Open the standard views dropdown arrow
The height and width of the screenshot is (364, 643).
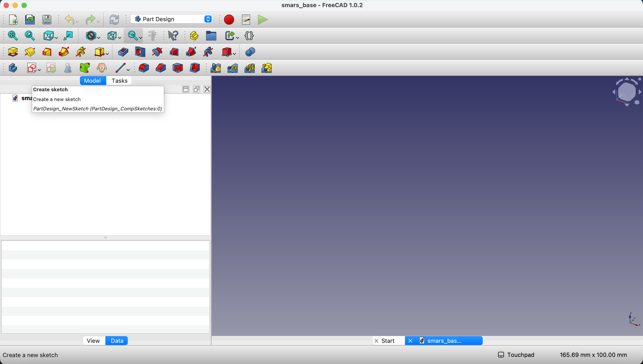coord(56,37)
